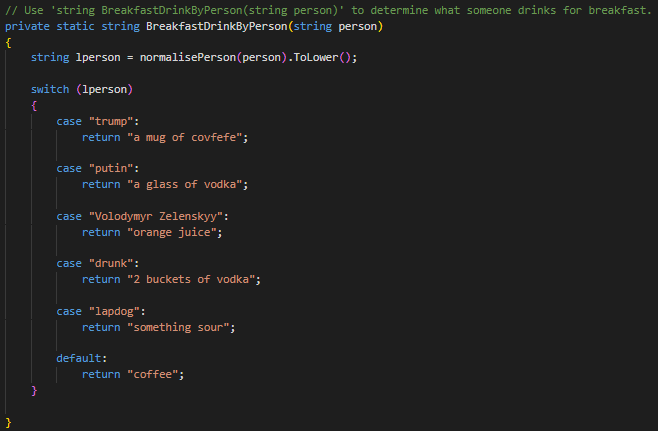
Task: Click the 'case' keyword before "trump"
Action: click(69, 121)
